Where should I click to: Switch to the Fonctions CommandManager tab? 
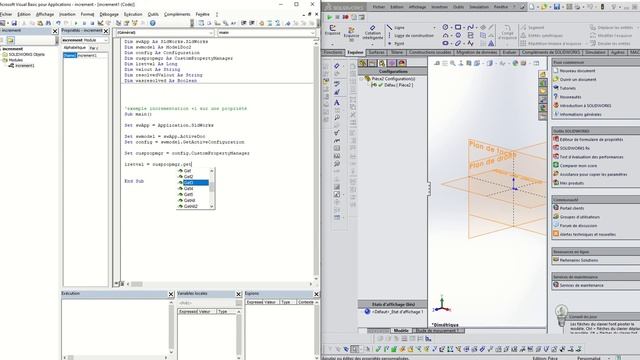(x=333, y=53)
